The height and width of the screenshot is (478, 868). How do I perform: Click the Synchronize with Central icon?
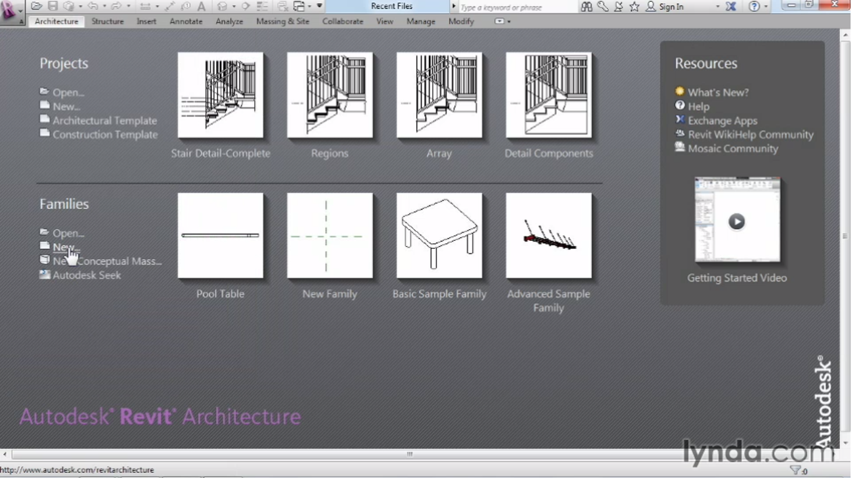tap(68, 6)
